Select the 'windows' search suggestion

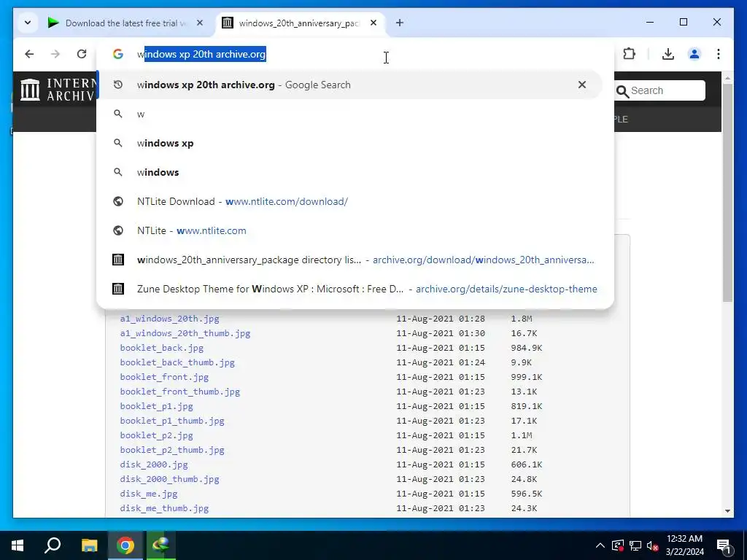tap(350, 172)
